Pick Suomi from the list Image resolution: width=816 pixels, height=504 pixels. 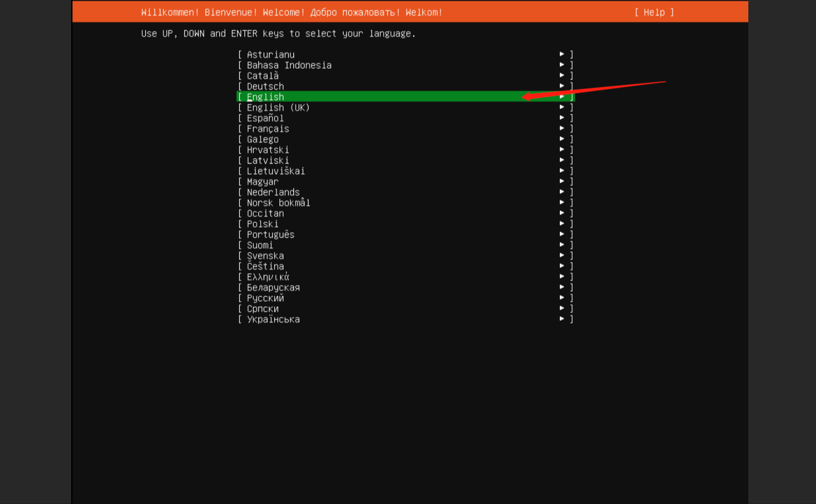pyautogui.click(x=406, y=245)
